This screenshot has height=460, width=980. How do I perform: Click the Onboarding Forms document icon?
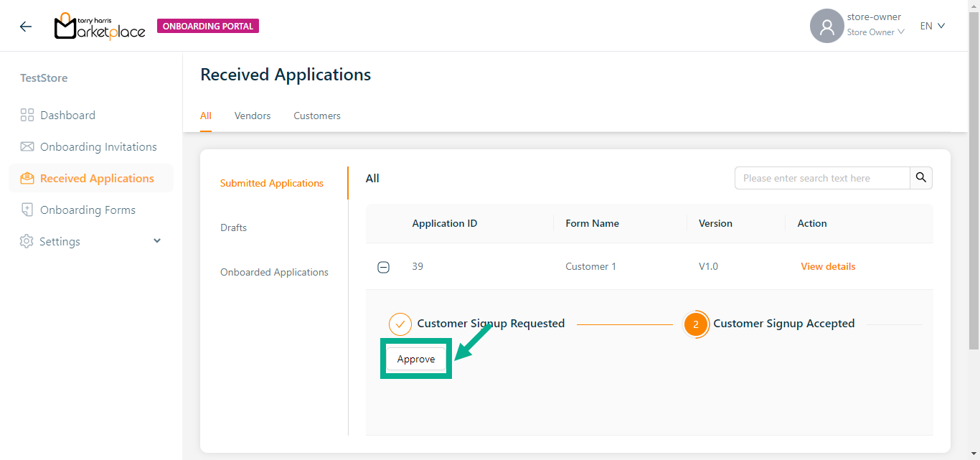pyautogui.click(x=27, y=210)
